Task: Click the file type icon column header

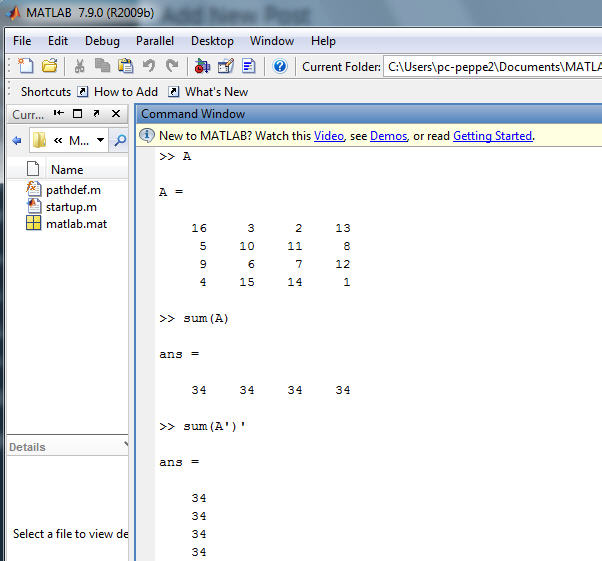Action: (x=33, y=169)
